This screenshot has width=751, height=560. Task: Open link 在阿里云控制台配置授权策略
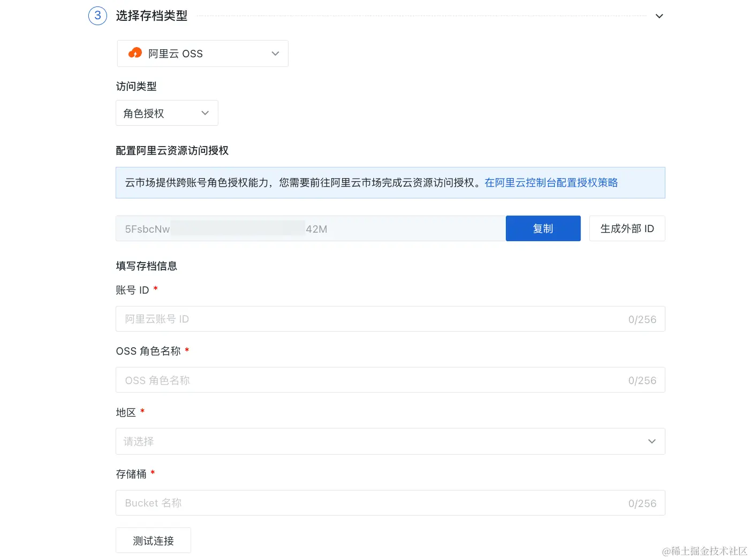click(551, 183)
